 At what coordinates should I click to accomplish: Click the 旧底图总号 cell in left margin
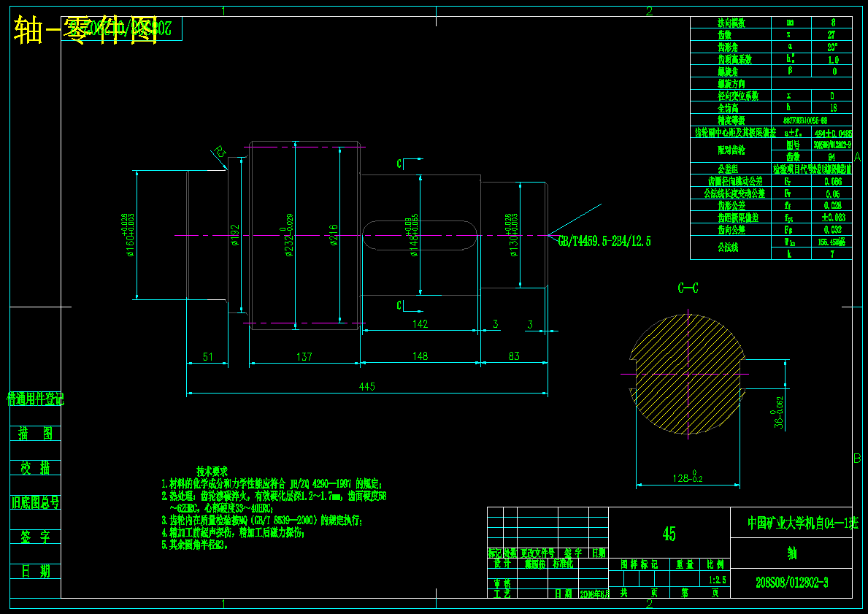pyautogui.click(x=36, y=502)
